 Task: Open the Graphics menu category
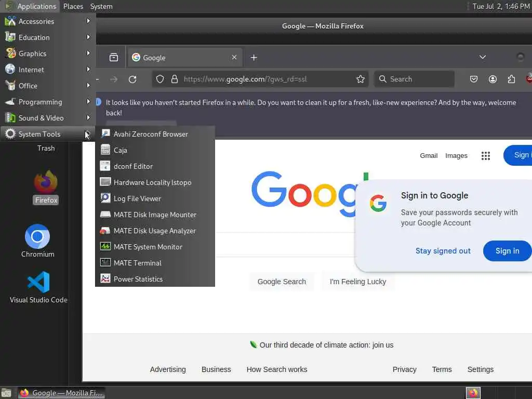47,54
